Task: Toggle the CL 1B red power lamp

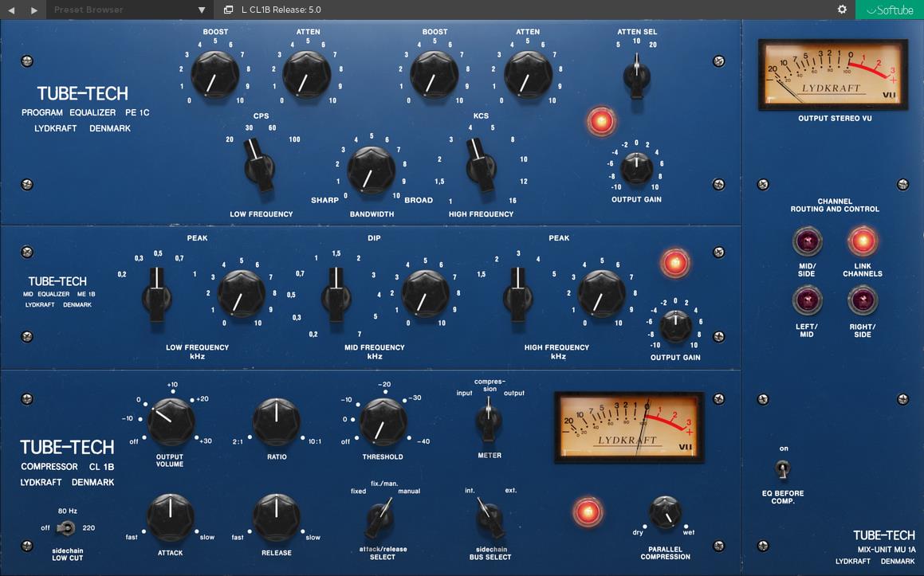Action: click(x=588, y=511)
